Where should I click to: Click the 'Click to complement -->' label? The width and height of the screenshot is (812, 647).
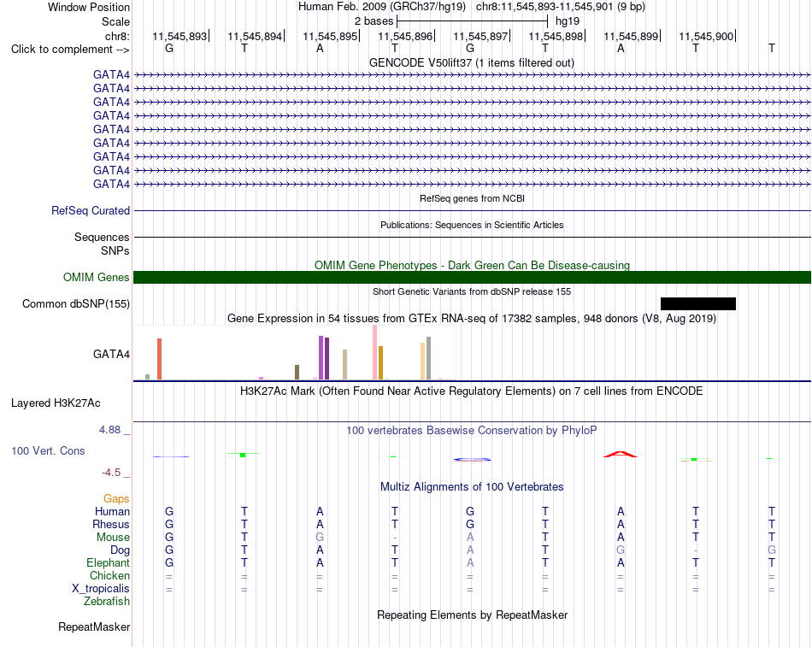pos(70,50)
